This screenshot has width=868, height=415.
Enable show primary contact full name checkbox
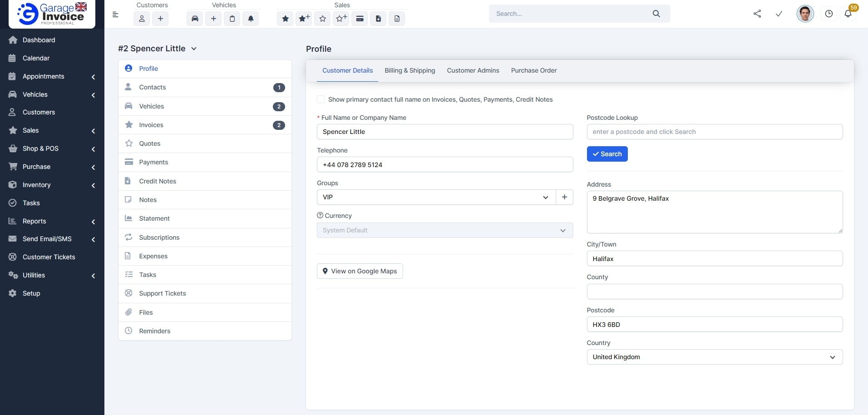pyautogui.click(x=321, y=99)
